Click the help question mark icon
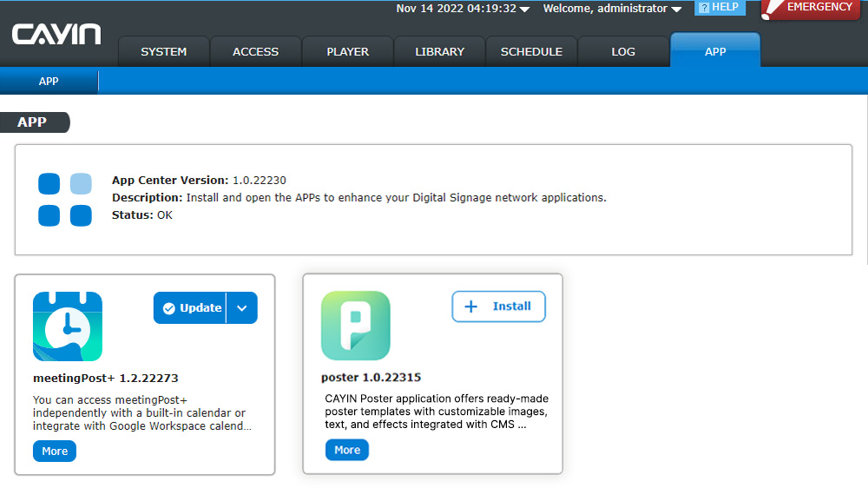 (x=704, y=8)
